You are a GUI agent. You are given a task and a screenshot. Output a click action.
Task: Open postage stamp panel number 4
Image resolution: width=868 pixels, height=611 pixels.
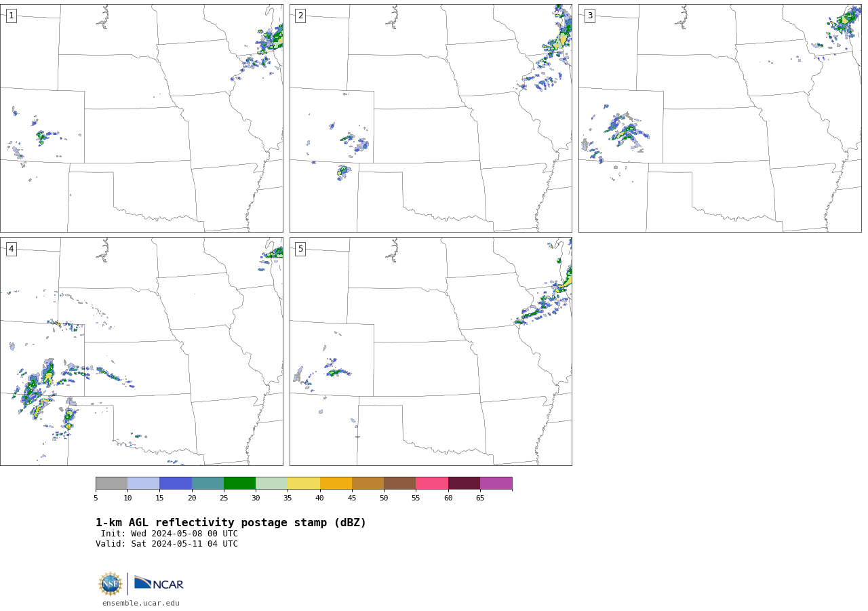pos(141,351)
